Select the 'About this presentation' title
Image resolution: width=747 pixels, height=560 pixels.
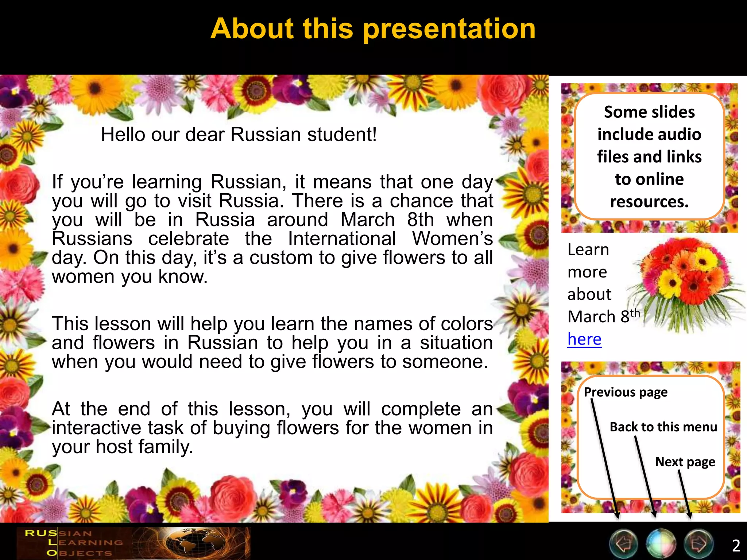point(373,29)
